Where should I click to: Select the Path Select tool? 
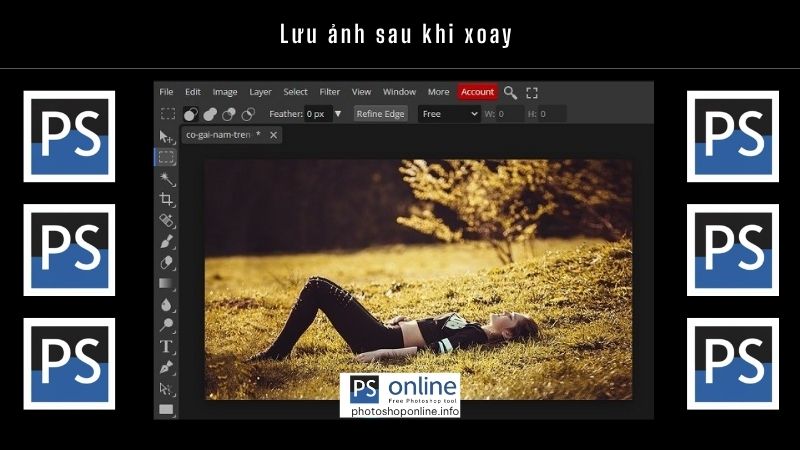coord(167,389)
